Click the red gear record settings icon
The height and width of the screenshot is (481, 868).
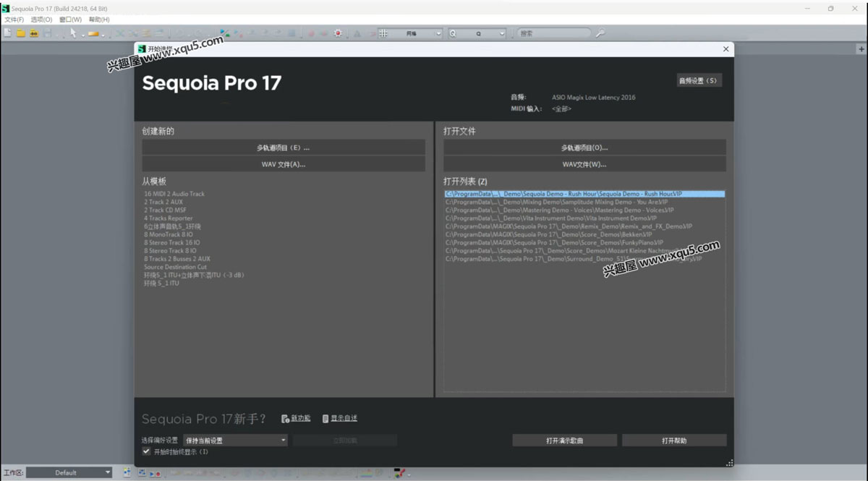pos(338,33)
